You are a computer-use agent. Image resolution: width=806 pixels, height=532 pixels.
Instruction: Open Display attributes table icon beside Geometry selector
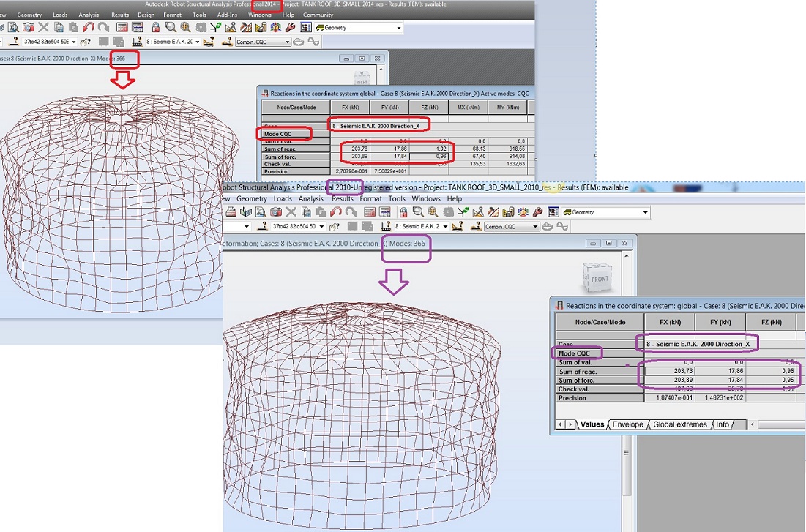pyautogui.click(x=305, y=27)
